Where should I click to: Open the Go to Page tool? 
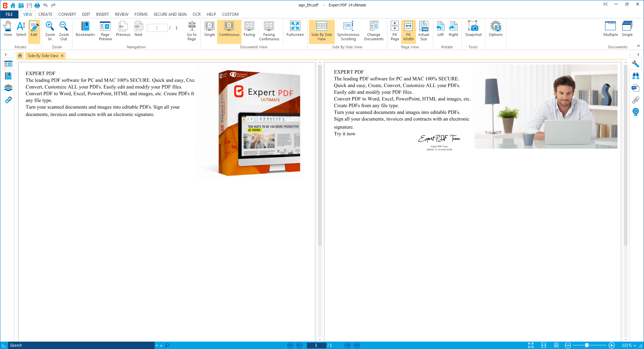tap(192, 31)
